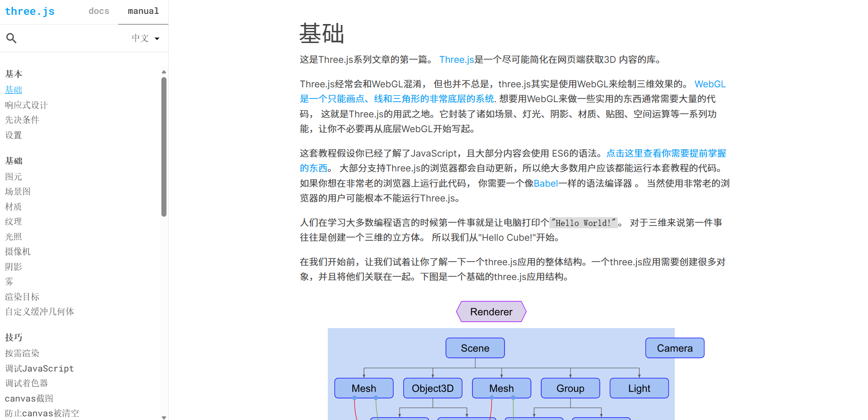
Task: Click the sidebar scrollbar down arrow
Action: 164,417
